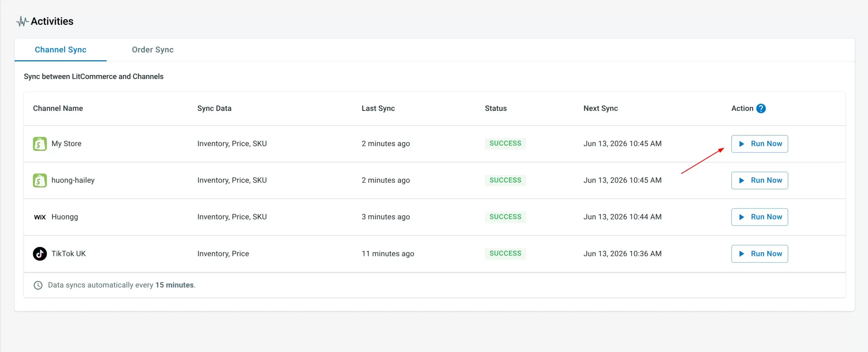Click "Jun 13, 2026 10:44 AM" next sync
This screenshot has height=352, width=868.
pyautogui.click(x=623, y=217)
